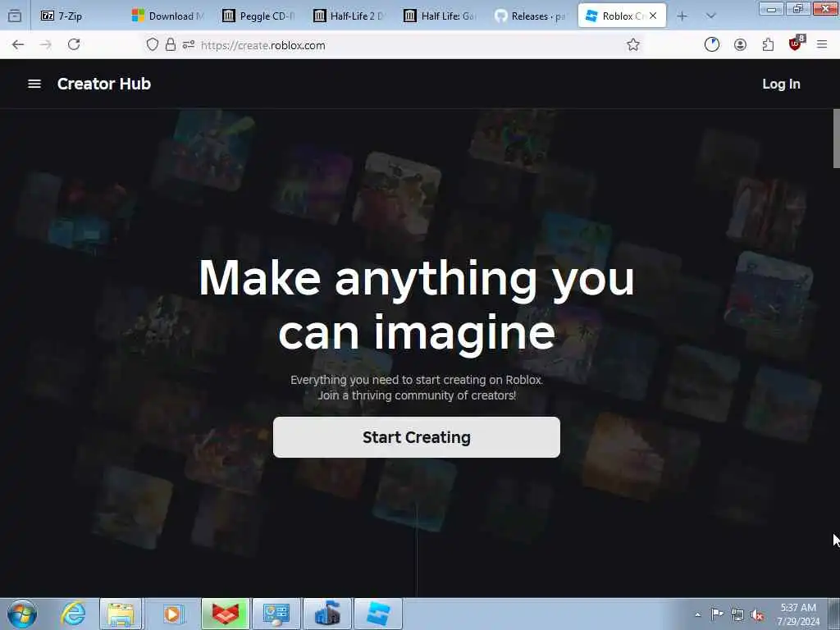The image size is (840, 630).
Task: Switch to the 7-Zip tab
Action: [78, 16]
